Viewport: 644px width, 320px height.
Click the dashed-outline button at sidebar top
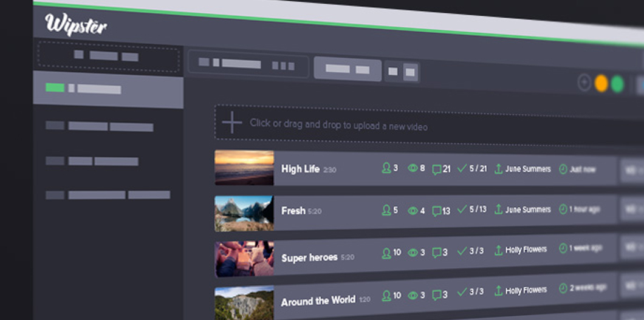click(108, 56)
